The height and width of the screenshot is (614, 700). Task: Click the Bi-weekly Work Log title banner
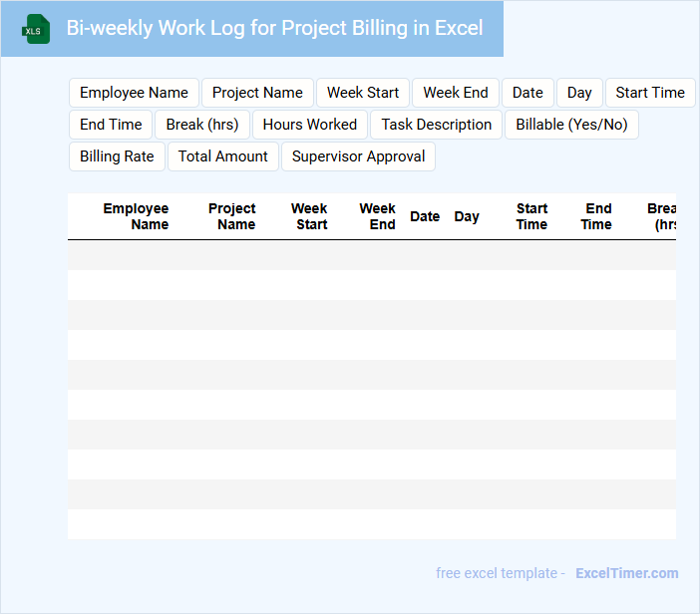[274, 28]
